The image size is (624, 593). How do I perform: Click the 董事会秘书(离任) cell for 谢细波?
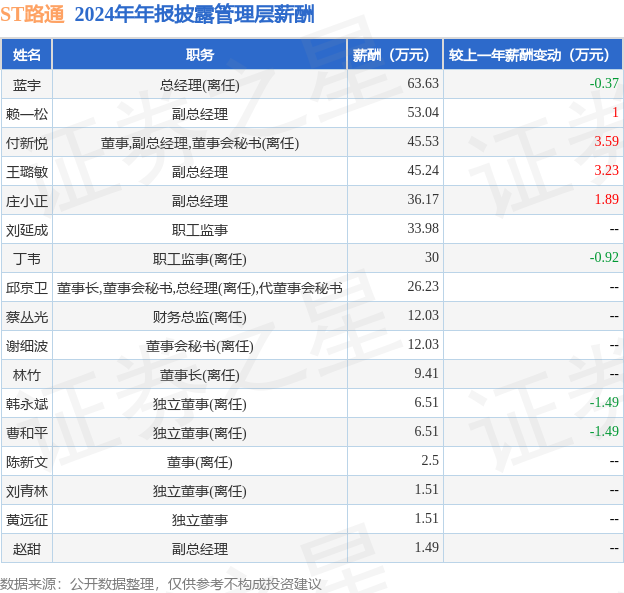pos(200,347)
